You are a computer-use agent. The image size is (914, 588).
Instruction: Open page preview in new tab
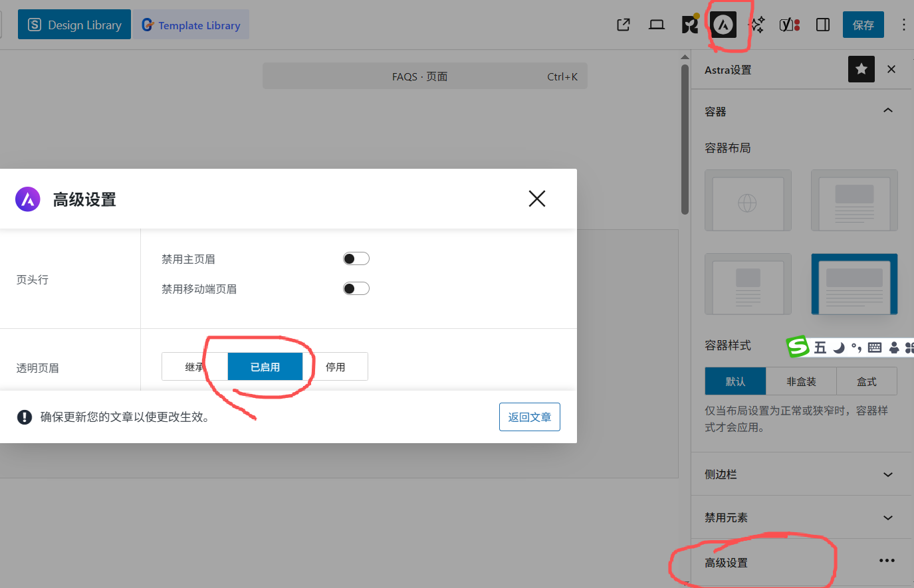click(x=624, y=25)
